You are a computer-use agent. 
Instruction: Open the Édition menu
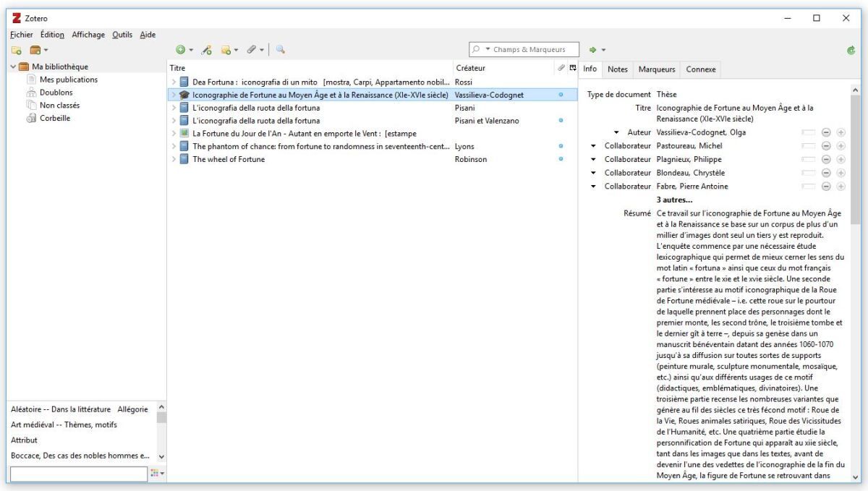pos(52,35)
